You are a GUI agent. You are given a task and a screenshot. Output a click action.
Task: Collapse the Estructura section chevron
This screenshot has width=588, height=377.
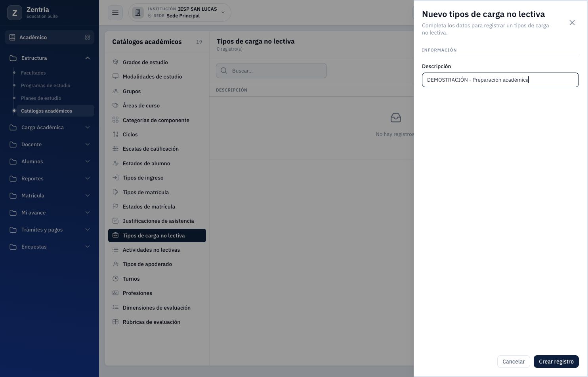pyautogui.click(x=88, y=58)
